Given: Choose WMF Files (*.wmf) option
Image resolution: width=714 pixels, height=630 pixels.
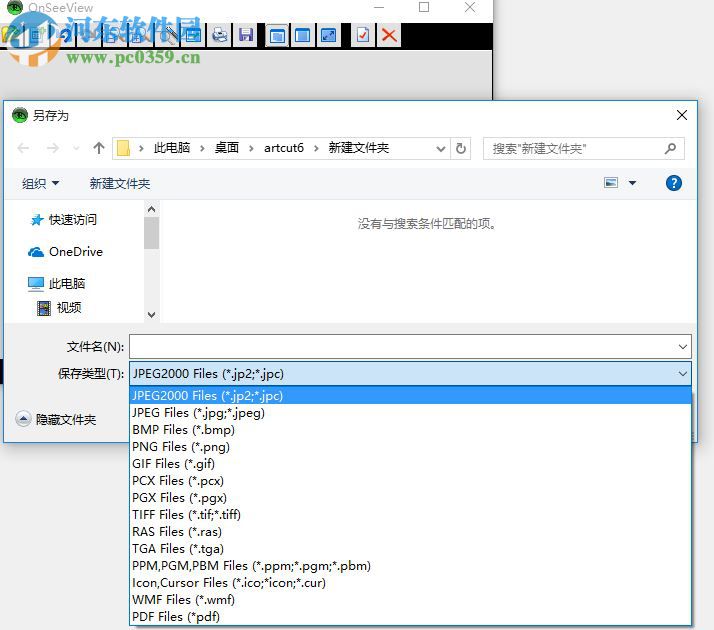Looking at the screenshot, I should (410, 600).
